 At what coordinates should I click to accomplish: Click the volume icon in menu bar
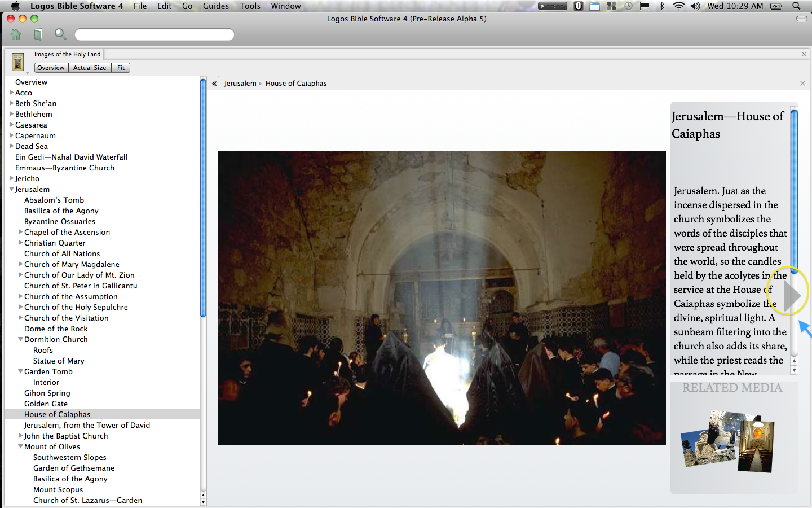pos(695,6)
